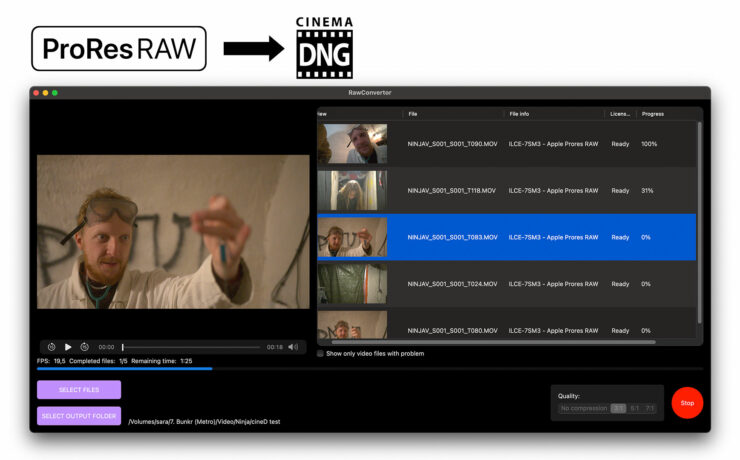Choose 7:1 quality option
740x460 pixels.
tap(650, 408)
